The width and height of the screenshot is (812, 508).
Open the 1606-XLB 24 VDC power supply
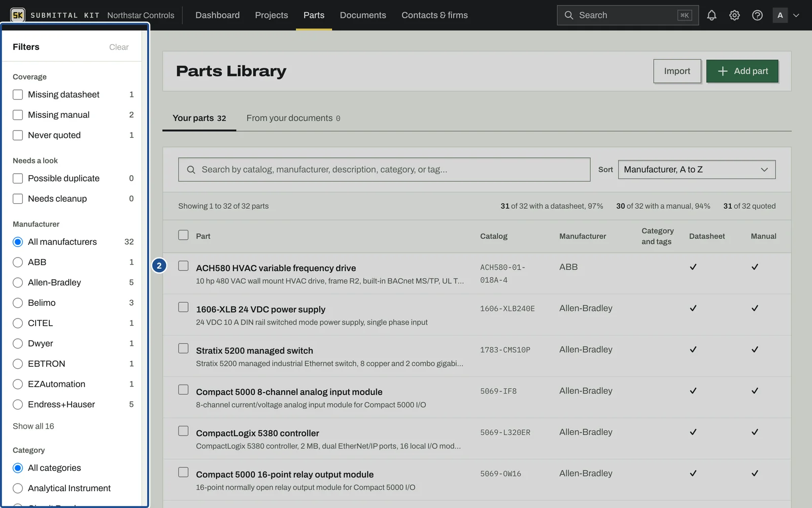(x=260, y=309)
